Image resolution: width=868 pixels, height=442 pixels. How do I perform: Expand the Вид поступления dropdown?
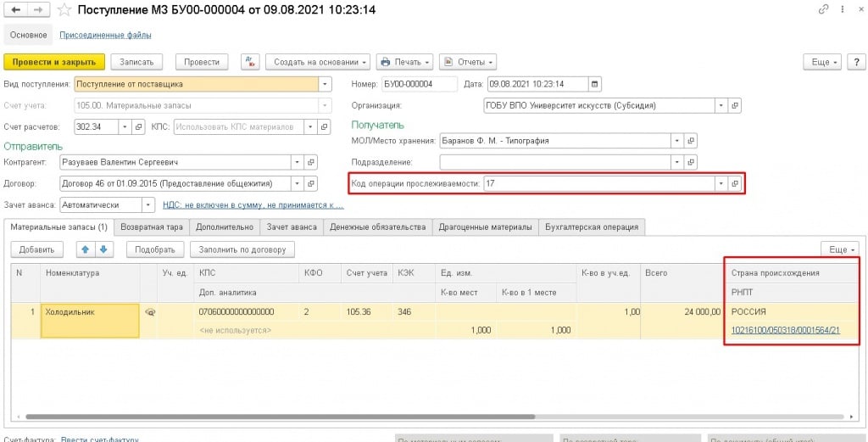324,84
